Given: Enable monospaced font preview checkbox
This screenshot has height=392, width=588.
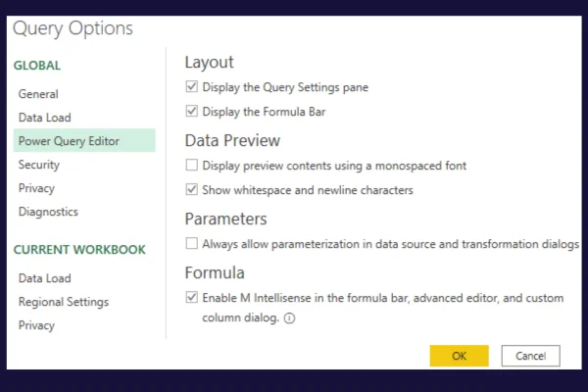Looking at the screenshot, I should [192, 165].
